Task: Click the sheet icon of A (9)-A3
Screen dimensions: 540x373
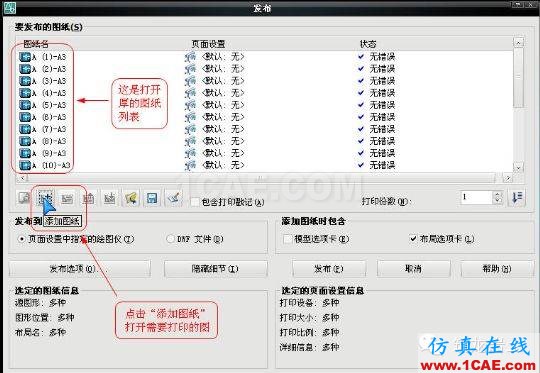Action: [25, 153]
